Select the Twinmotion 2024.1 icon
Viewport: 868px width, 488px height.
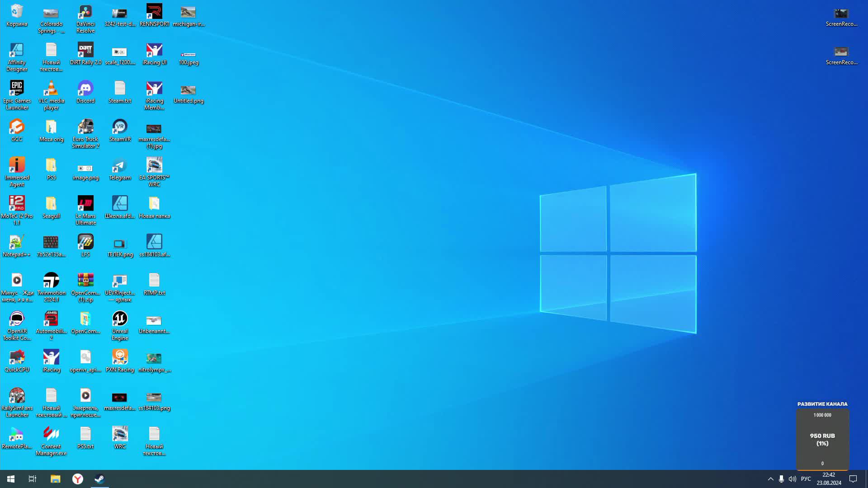click(51, 288)
